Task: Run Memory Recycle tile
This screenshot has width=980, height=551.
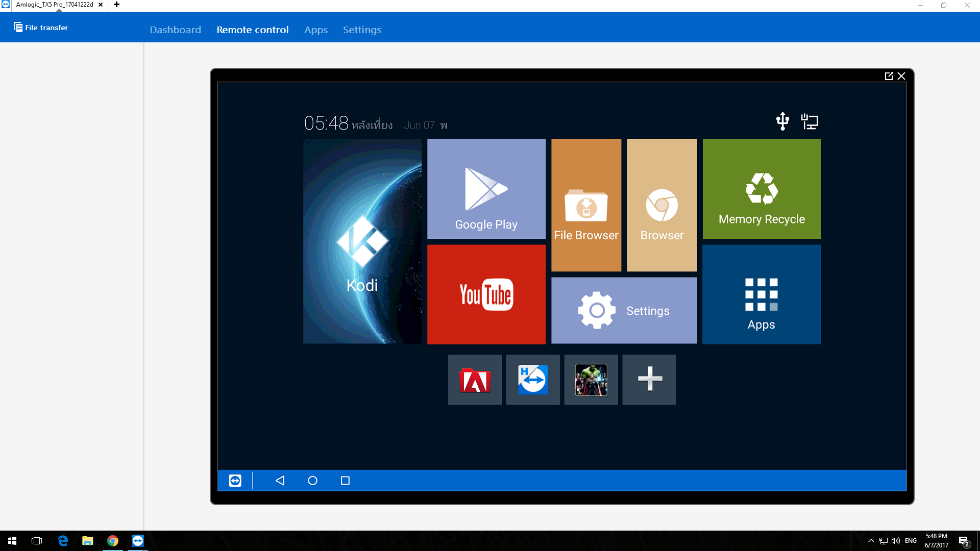Action: (762, 189)
